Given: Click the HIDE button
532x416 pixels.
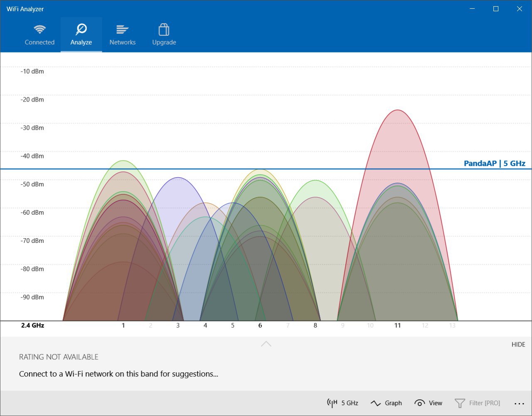Looking at the screenshot, I should (x=518, y=344).
